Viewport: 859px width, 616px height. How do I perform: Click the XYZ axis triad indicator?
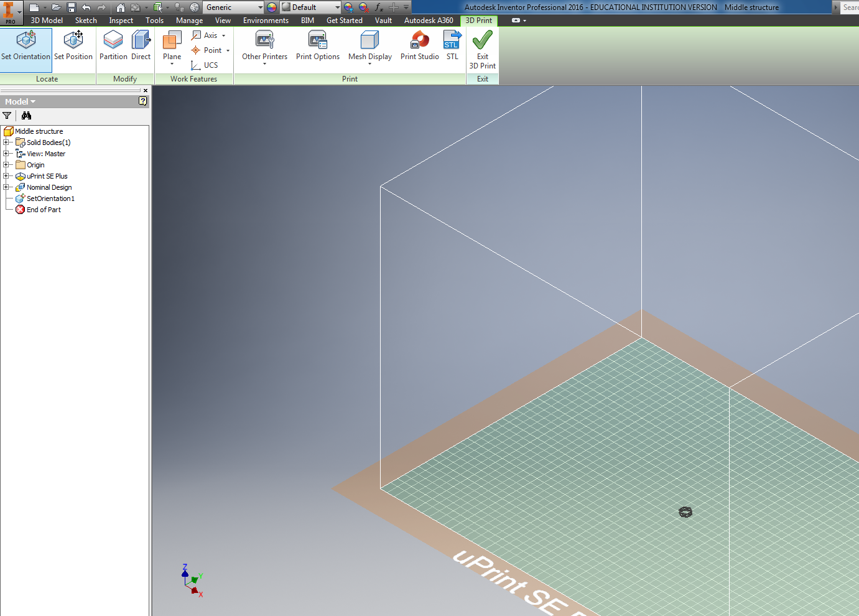[192, 581]
